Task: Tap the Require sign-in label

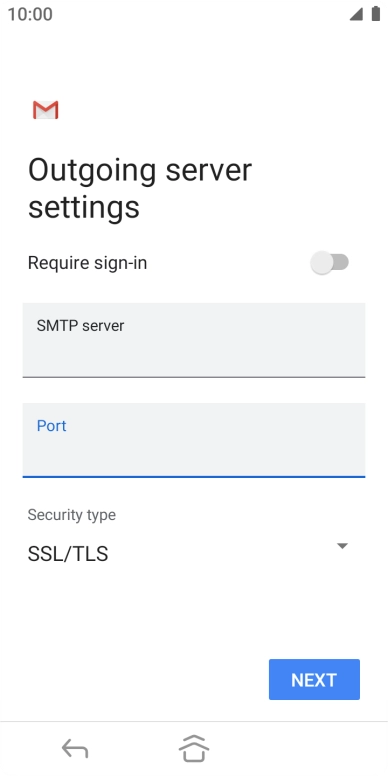Action: [x=87, y=263]
